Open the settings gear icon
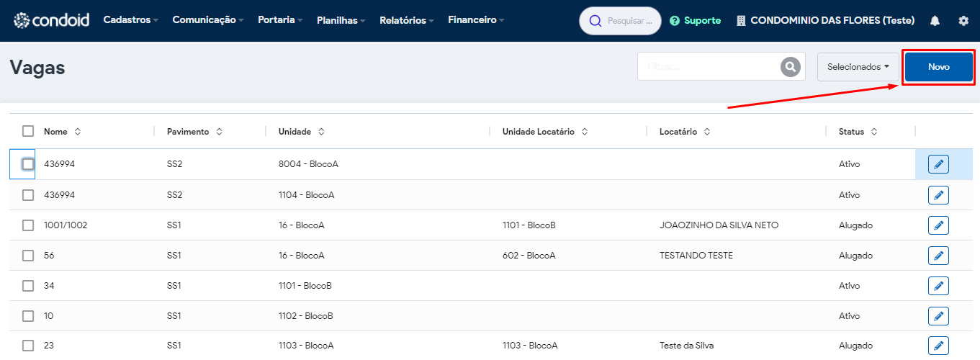 [963, 21]
